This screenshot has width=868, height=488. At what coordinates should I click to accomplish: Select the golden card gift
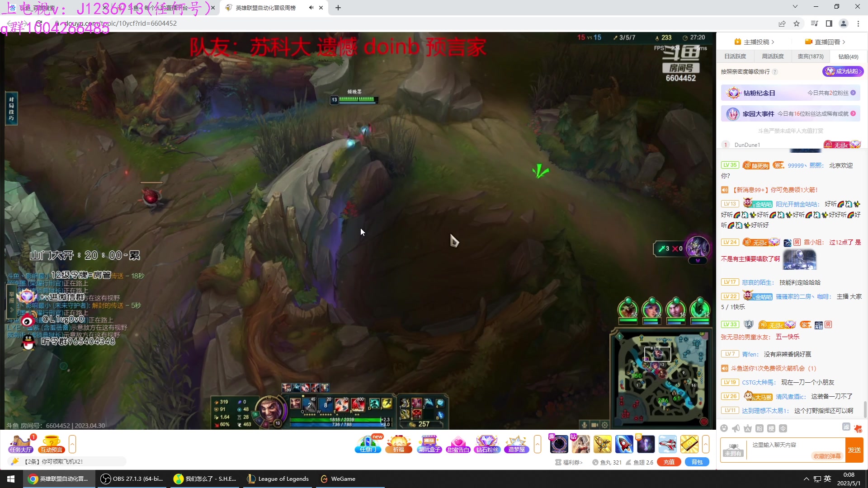click(689, 444)
